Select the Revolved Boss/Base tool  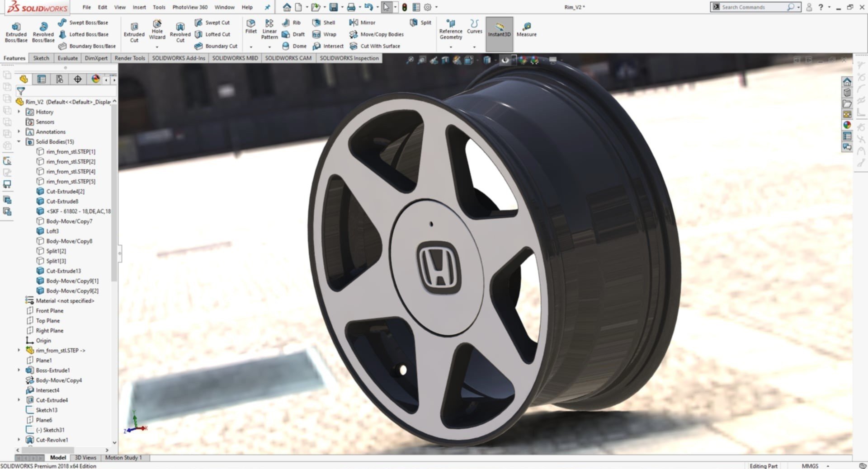coord(43,33)
